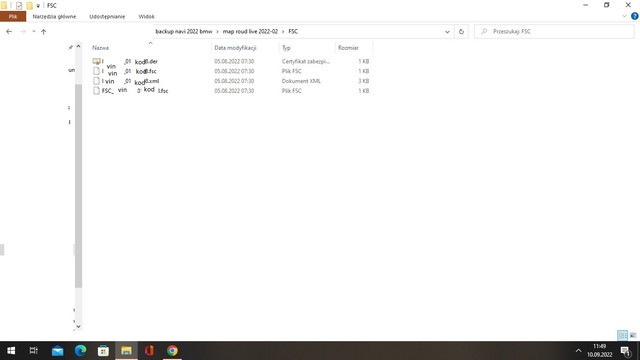This screenshot has width=640, height=360.
Task: Show hidden system tray icons
Action: point(578,351)
